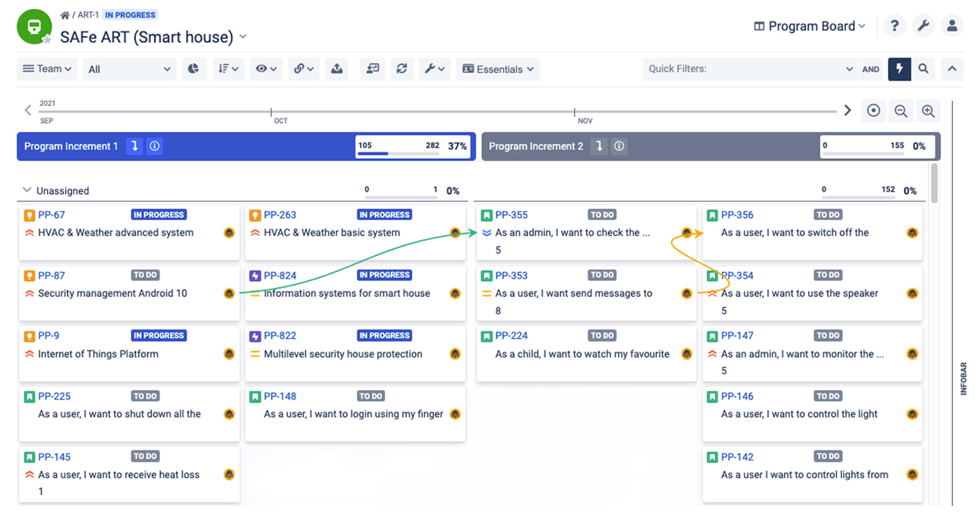Open the help question mark icon
The height and width of the screenshot is (513, 980).
click(894, 26)
